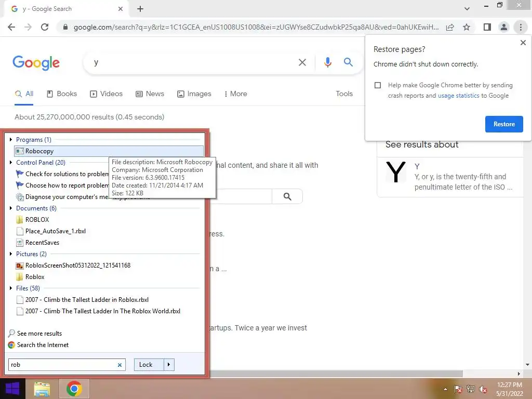
Task: Tick the send crash reports checkbox
Action: [x=378, y=85]
